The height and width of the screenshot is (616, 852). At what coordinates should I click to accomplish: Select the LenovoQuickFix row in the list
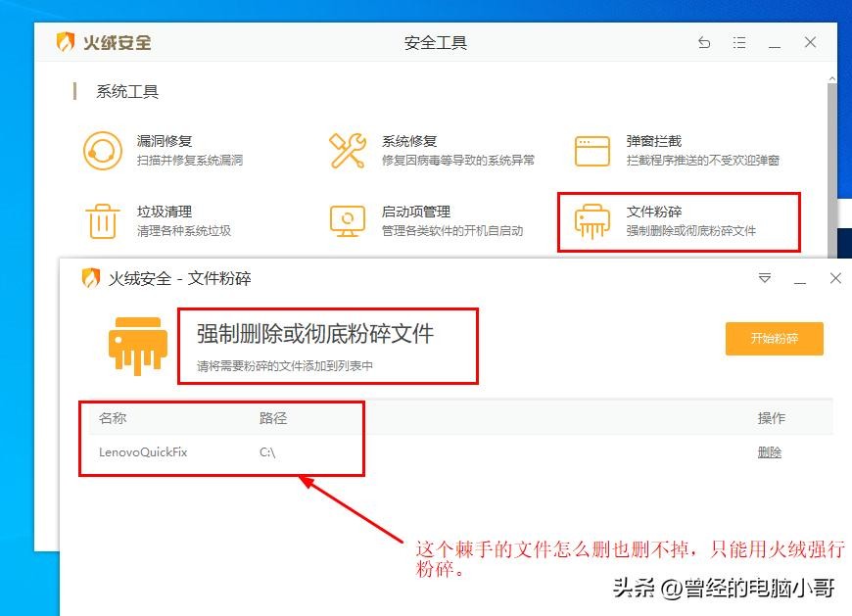point(143,452)
